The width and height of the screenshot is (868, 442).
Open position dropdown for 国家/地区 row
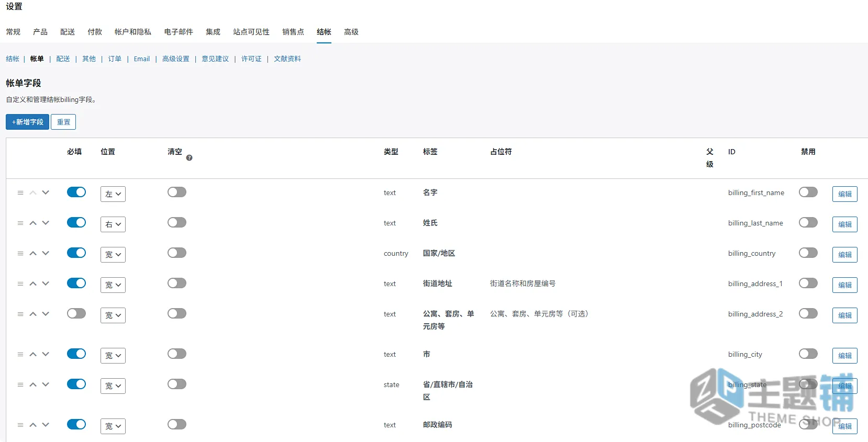113,255
